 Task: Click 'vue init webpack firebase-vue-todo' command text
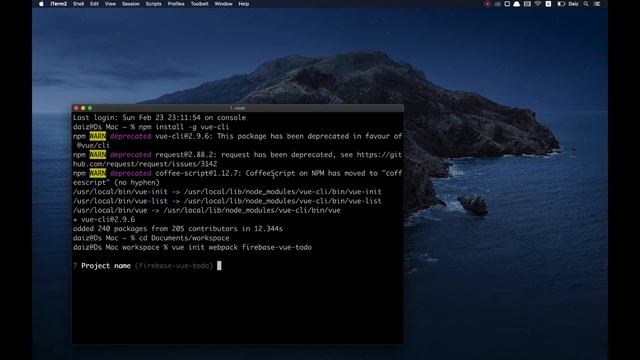pos(242,247)
